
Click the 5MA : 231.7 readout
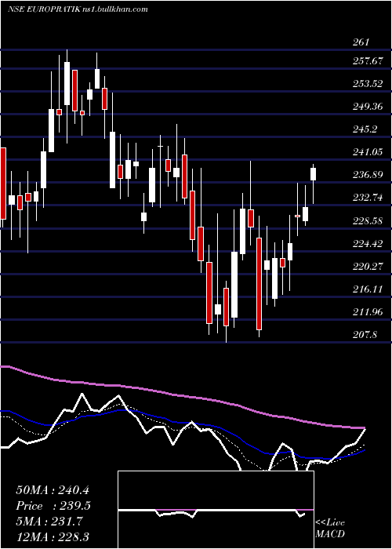pyautogui.click(x=49, y=522)
